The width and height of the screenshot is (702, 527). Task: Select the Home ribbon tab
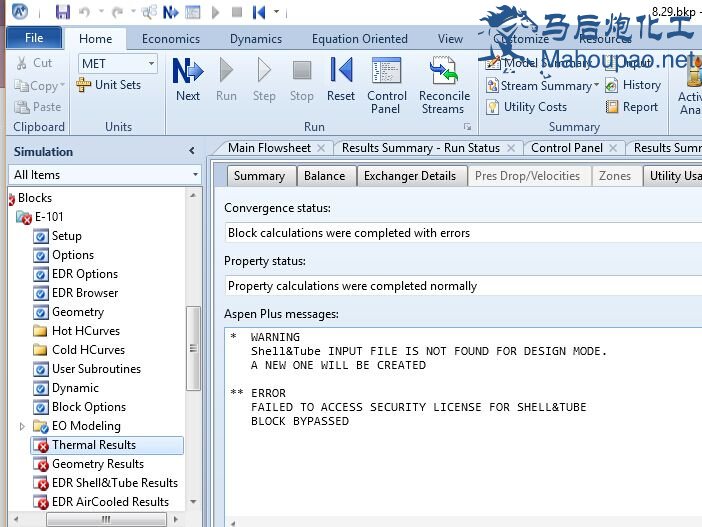tap(95, 39)
